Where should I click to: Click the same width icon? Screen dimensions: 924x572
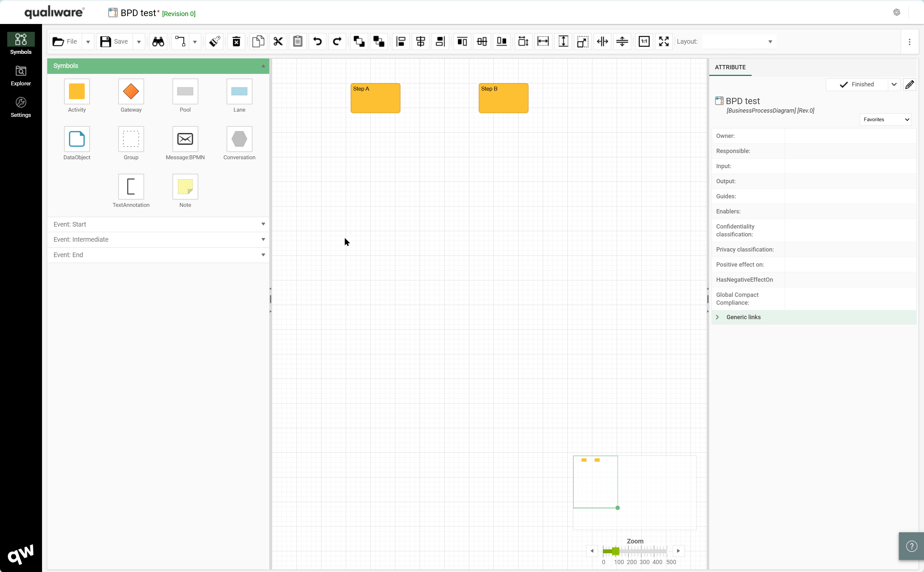543,42
